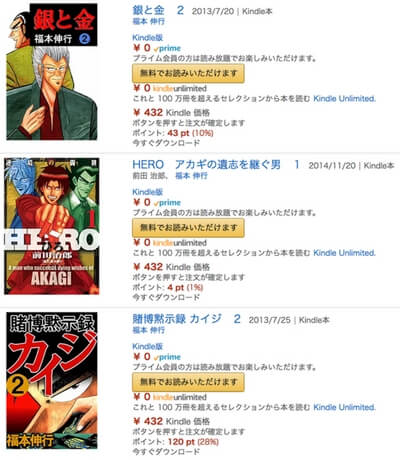Open the HERO AKAGI cover thumbnail
The width and height of the screenshot is (400, 460).
click(x=52, y=226)
